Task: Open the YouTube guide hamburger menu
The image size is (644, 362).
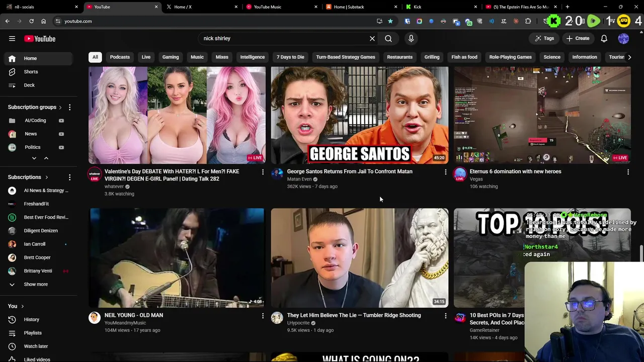Action: [12, 39]
